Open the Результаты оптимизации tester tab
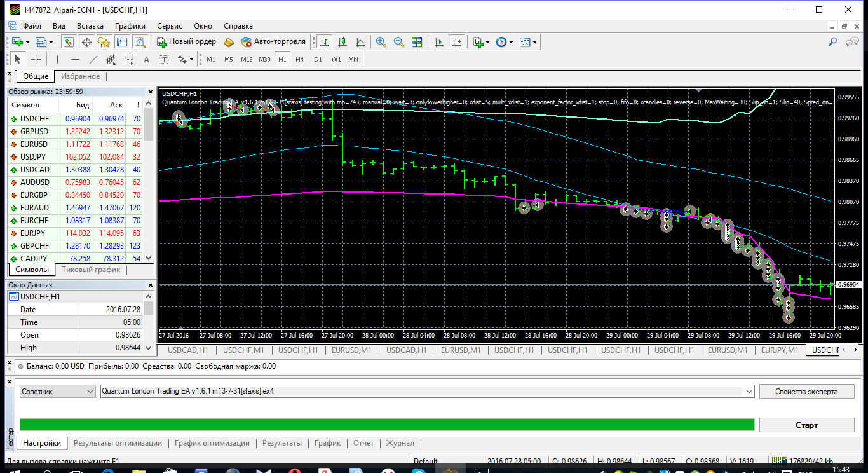 [x=118, y=443]
